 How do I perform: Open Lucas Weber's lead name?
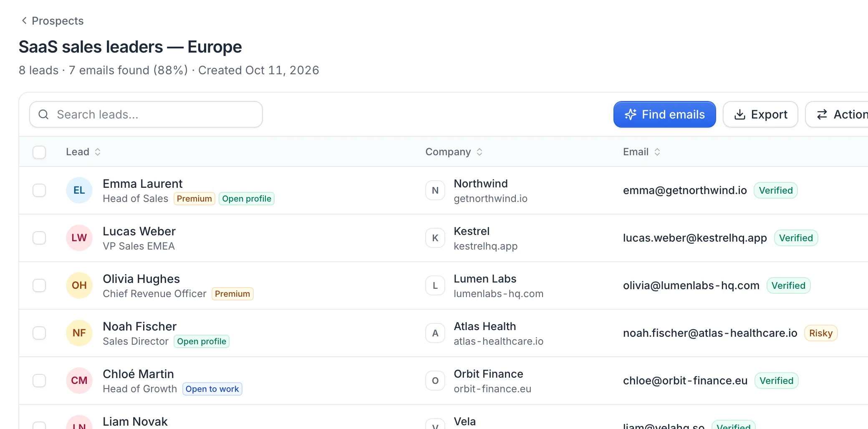click(x=139, y=231)
